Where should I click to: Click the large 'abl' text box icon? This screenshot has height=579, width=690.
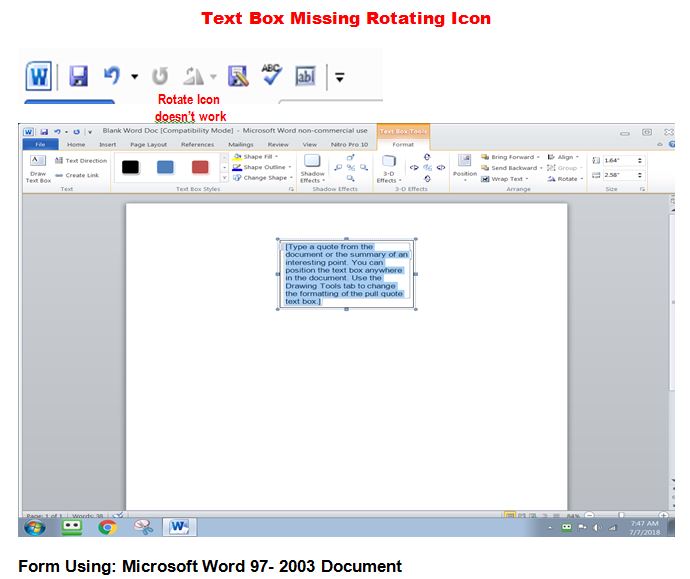coord(305,76)
